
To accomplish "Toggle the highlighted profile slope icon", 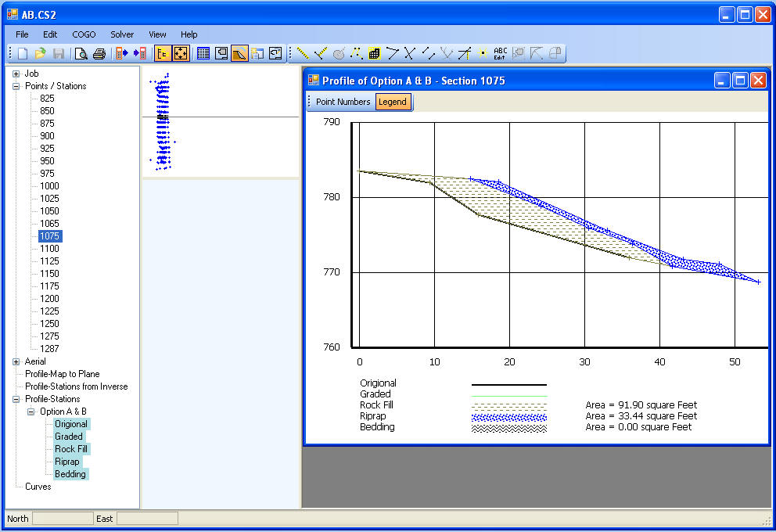I will [x=239, y=53].
